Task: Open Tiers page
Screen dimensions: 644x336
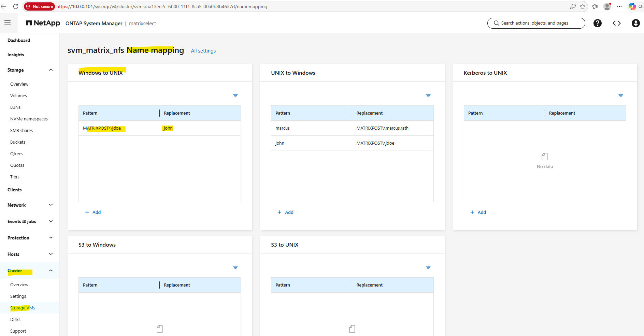Action: 15,177
